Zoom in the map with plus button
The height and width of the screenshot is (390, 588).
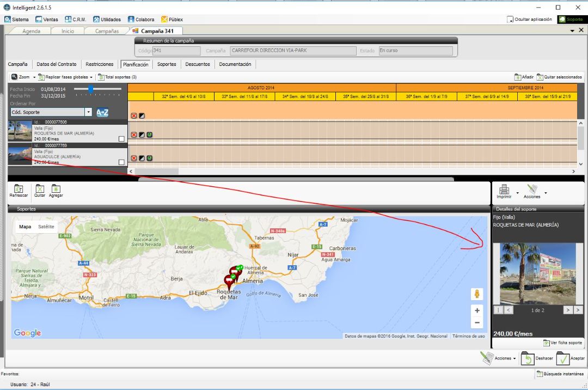[x=477, y=310]
